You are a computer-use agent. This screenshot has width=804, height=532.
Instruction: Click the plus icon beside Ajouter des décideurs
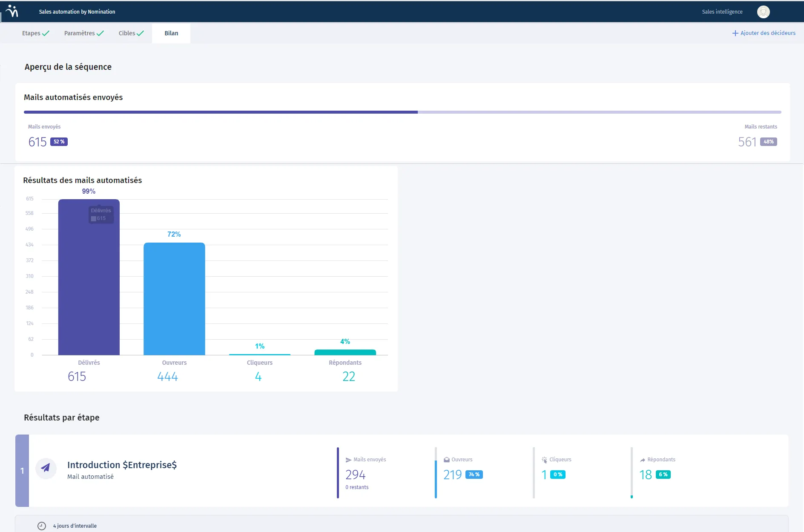[x=735, y=33]
